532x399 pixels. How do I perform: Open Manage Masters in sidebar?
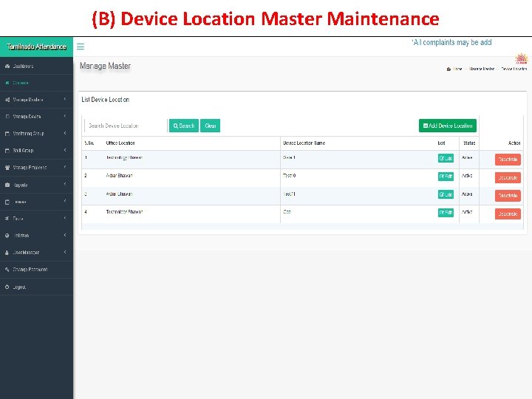(x=36, y=100)
